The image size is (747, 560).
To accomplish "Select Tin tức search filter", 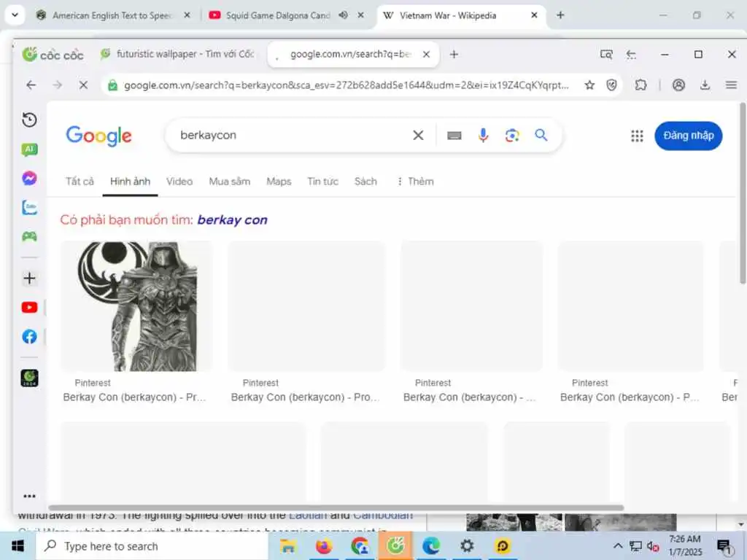I will [322, 182].
